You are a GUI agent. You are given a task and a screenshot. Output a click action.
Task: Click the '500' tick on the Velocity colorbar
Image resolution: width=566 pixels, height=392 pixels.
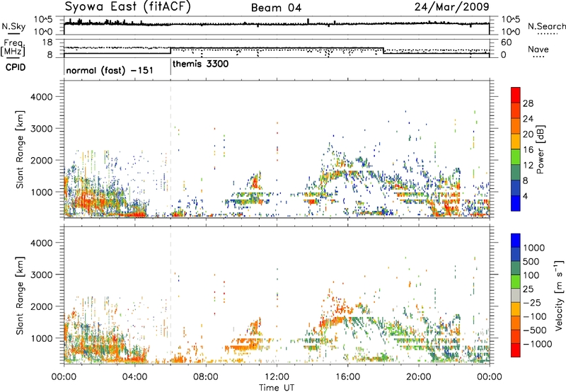[531, 262]
